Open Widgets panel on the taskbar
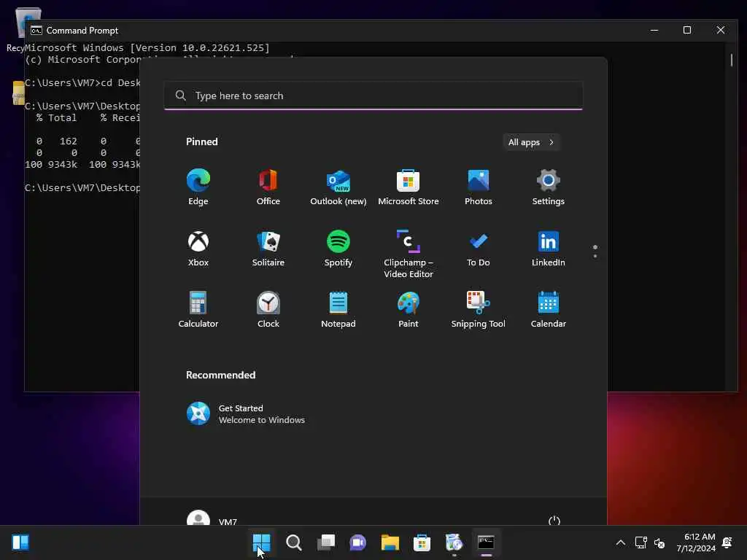The width and height of the screenshot is (747, 560). pyautogui.click(x=20, y=542)
